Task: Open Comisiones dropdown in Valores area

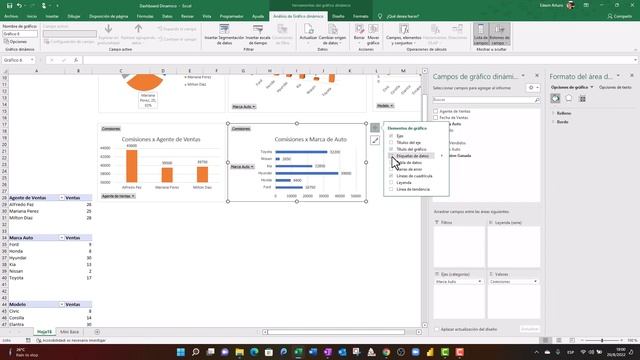Action: pyautogui.click(x=535, y=282)
